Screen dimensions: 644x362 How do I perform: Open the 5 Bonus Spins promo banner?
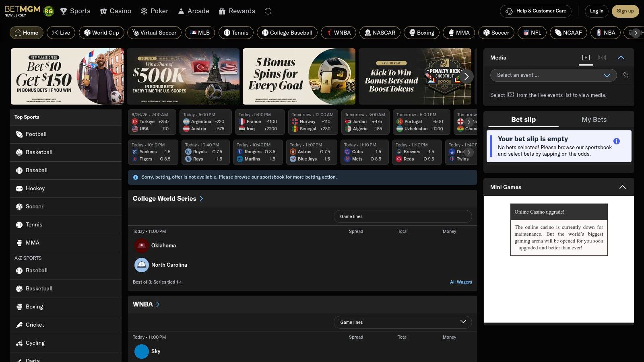[x=299, y=76]
